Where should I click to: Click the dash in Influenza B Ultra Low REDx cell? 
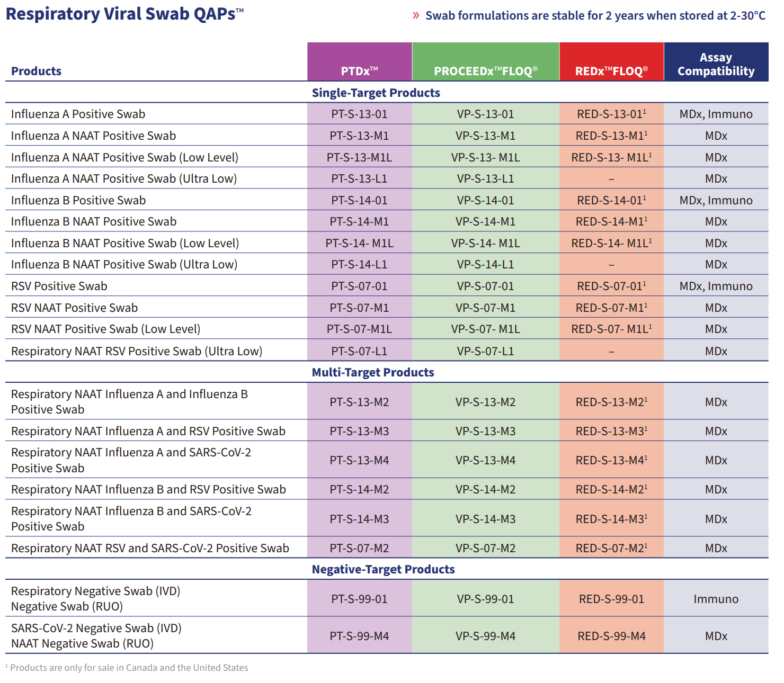click(x=611, y=265)
